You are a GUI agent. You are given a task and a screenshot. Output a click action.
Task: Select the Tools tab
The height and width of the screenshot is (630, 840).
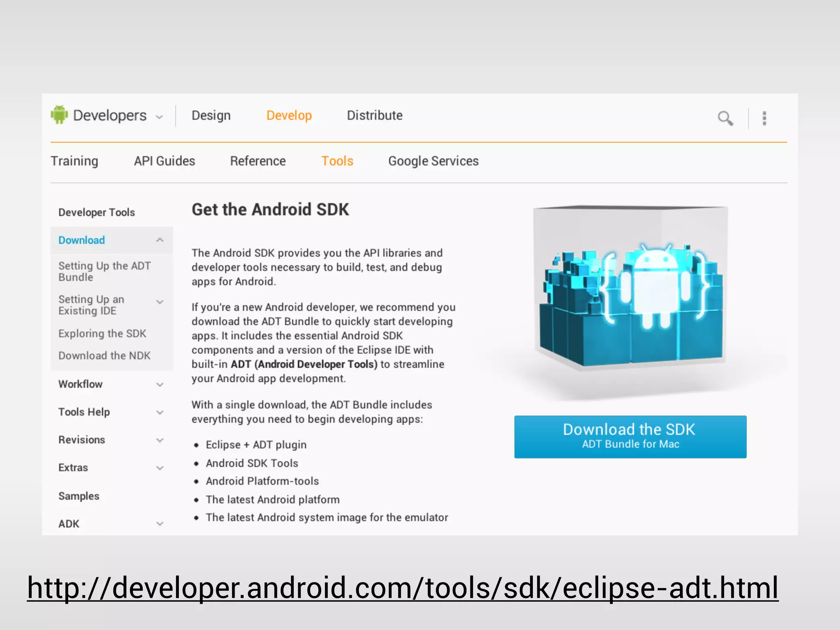(337, 161)
